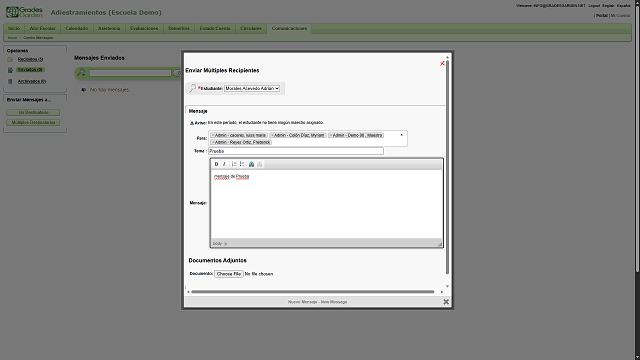Click the red close icon in dialog
Screen dimensions: 640x360
point(442,63)
